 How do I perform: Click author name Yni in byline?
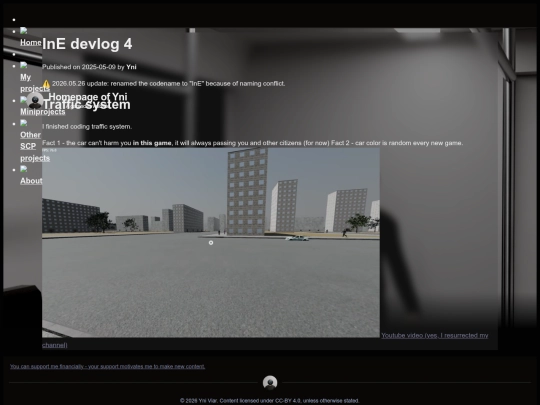point(131,67)
